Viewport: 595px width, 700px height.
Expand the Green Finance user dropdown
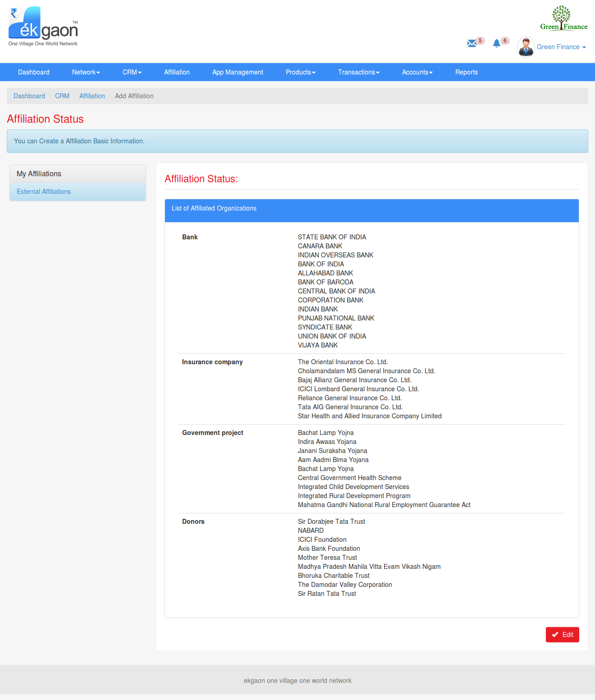561,47
